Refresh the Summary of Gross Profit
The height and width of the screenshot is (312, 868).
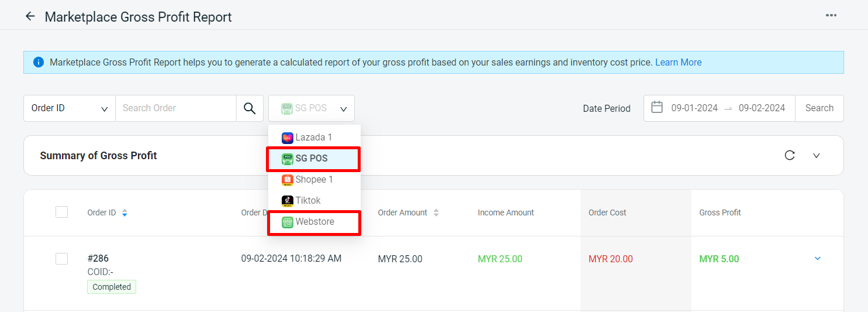[790, 155]
